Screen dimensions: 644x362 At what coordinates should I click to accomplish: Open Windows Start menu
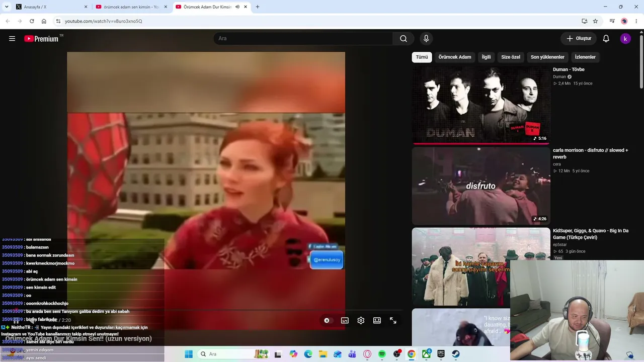[x=189, y=354]
